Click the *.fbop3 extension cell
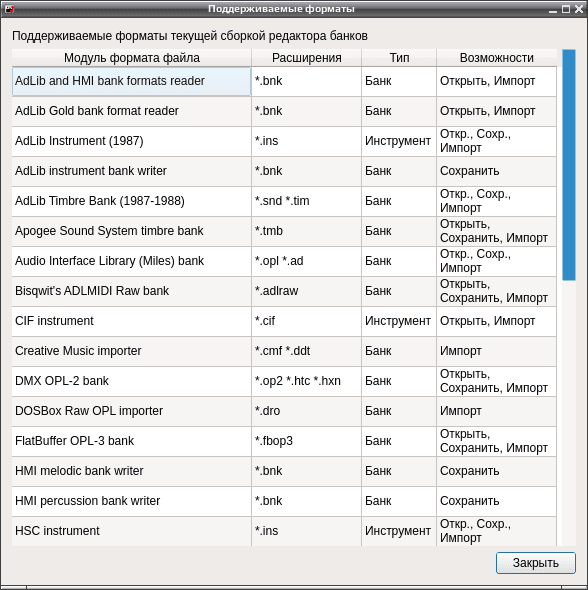 [307, 441]
